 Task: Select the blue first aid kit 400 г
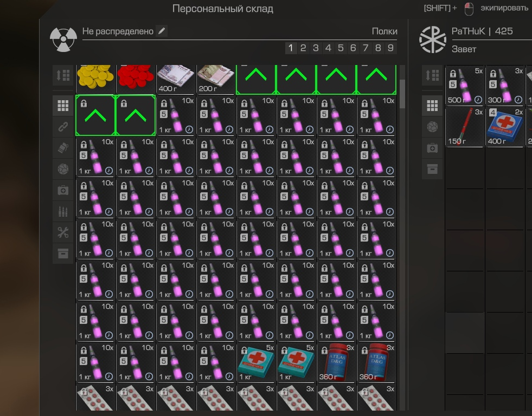tap(505, 126)
